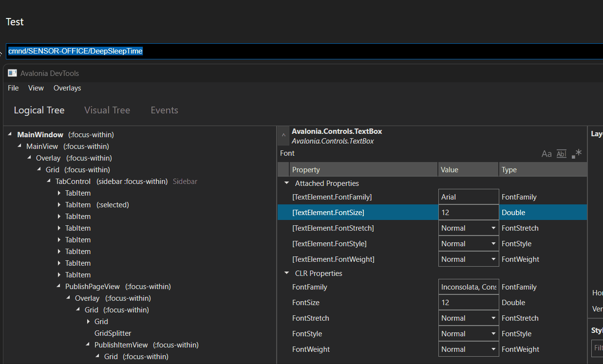
Task: Click the Avalonia DevTools title bar icon
Action: pyautogui.click(x=12, y=73)
